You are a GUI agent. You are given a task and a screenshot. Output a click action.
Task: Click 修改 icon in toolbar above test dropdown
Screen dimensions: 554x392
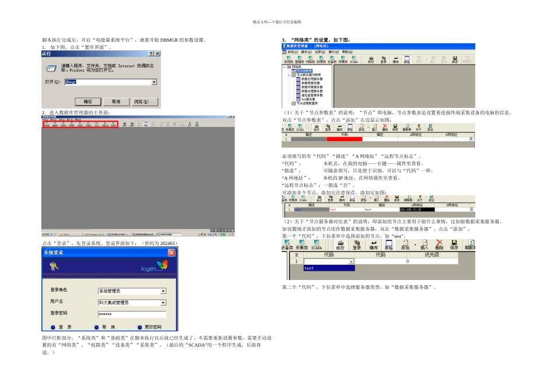340,245
